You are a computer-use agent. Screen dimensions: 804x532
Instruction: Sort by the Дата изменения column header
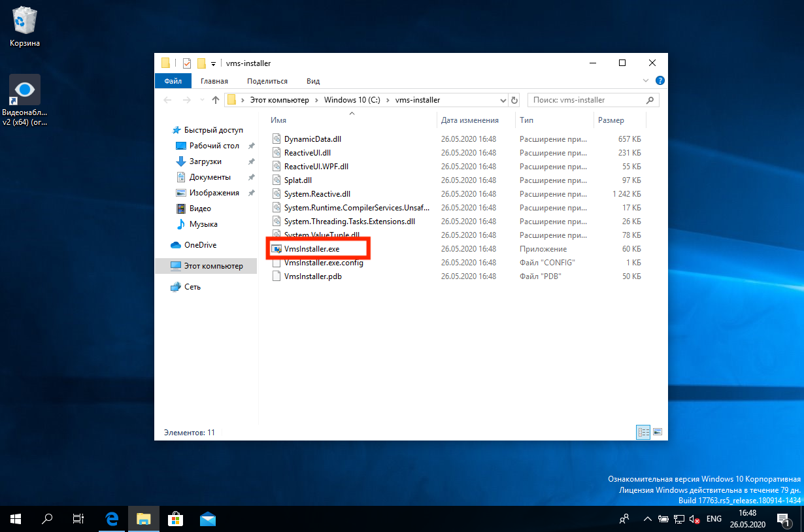pos(469,120)
